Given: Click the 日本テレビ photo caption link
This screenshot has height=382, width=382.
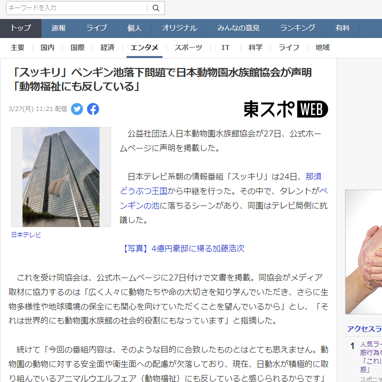Looking at the screenshot, I should pyautogui.click(x=26, y=235).
